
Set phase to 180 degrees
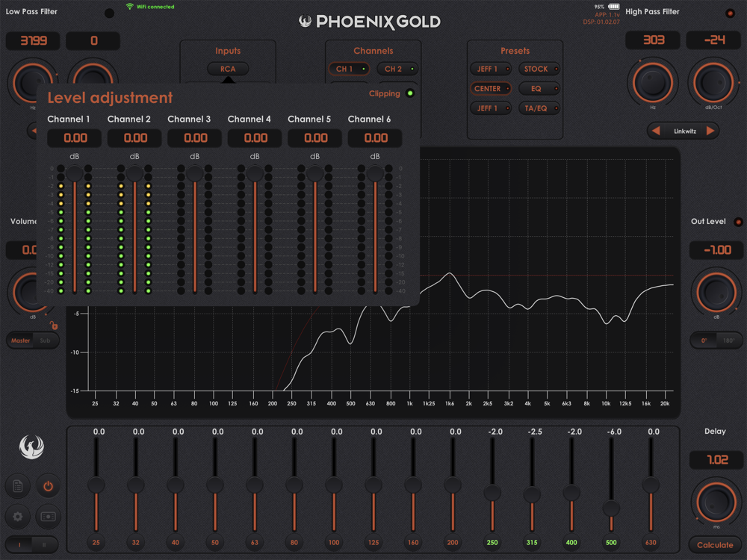click(x=728, y=340)
